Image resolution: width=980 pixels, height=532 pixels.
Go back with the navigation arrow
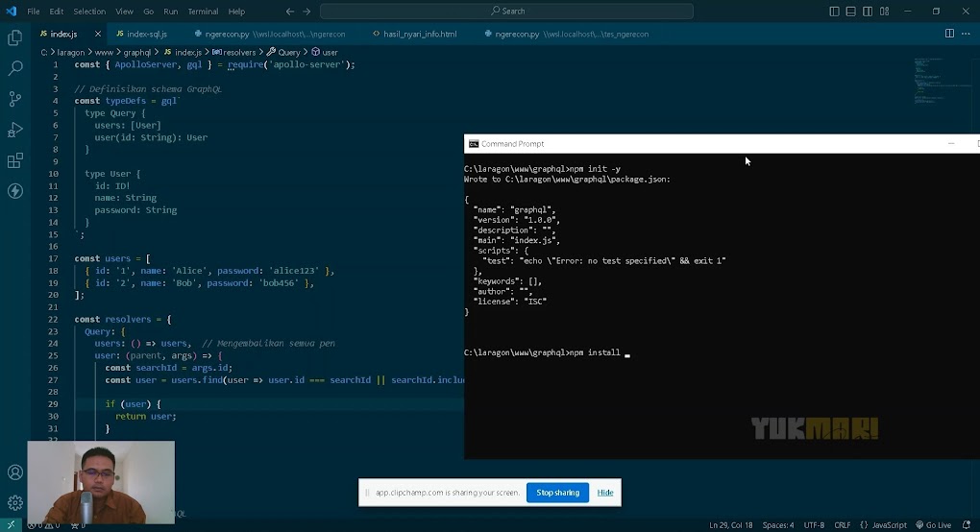[x=290, y=12]
